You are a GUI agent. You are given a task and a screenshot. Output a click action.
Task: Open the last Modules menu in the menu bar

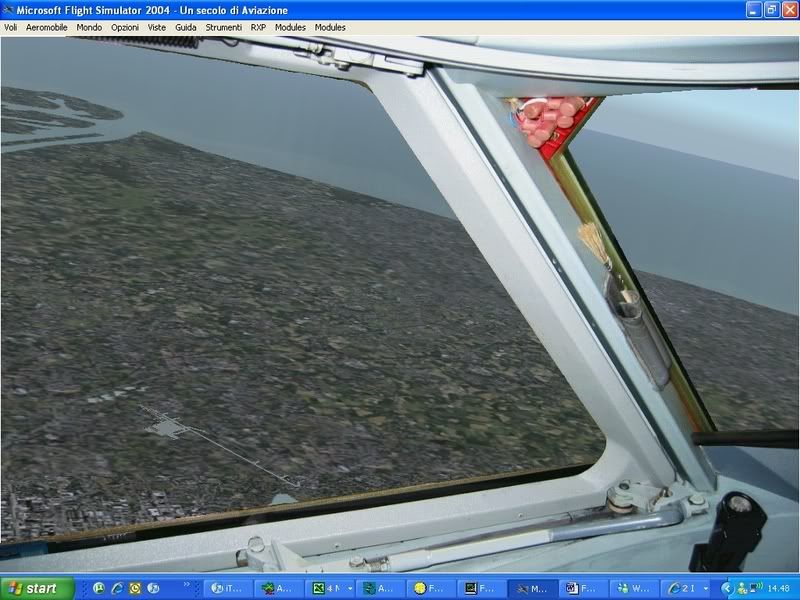click(330, 28)
